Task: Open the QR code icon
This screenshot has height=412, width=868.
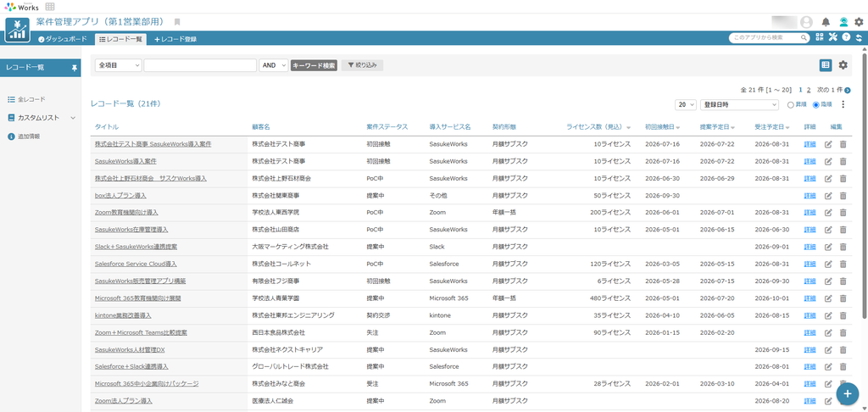Action: [x=820, y=37]
